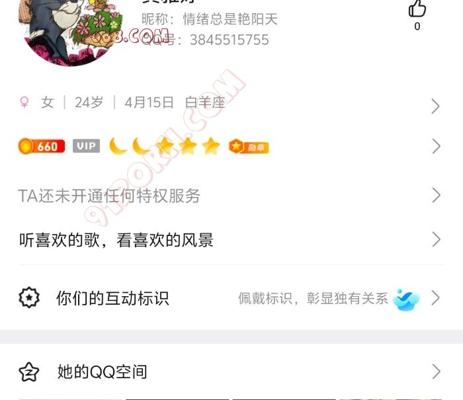Image resolution: width=463 pixels, height=400 pixels.
Task: Click the QQ空间 star icon
Action: [29, 372]
